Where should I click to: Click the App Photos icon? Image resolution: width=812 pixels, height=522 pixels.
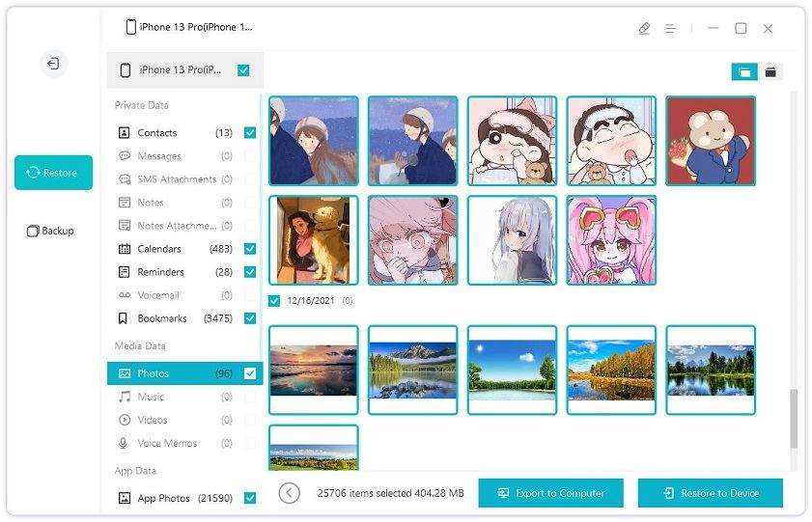click(x=125, y=498)
